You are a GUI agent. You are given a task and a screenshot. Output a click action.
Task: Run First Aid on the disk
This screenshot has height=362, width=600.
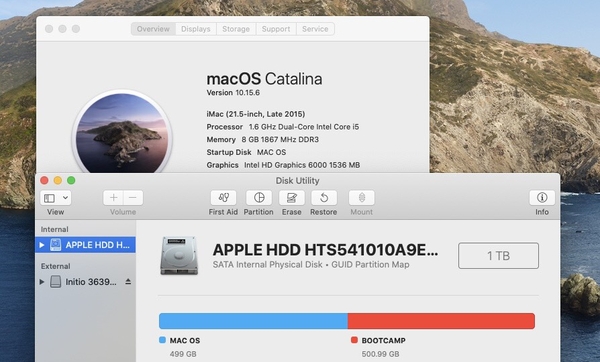[x=223, y=198]
